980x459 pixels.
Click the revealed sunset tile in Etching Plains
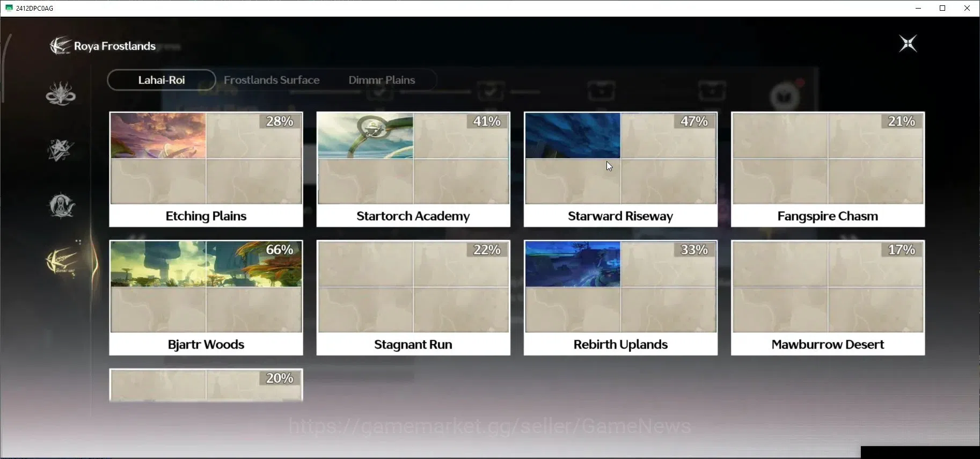[x=158, y=135]
